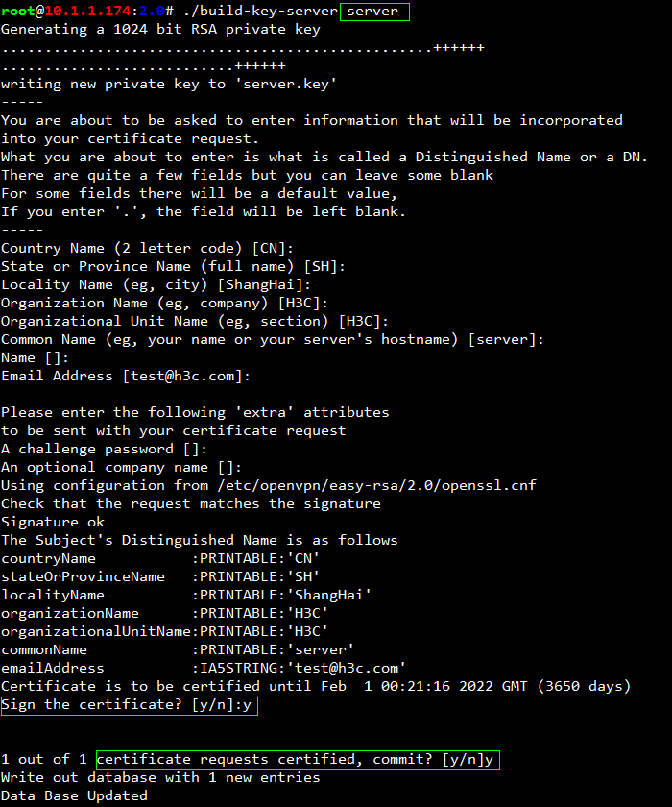Click the 'Sign the certificate? [y/n]:y' prompt
Viewport: 672px width, 807px height.
point(129,705)
